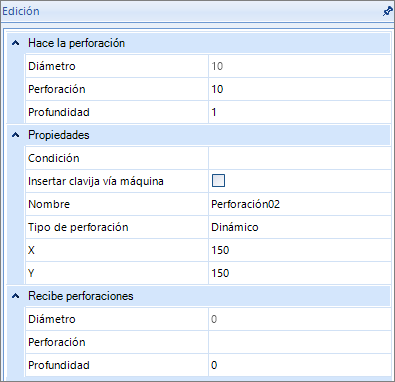
Task: Edit Profundidad value under Recibe perforaciones
Action: coord(300,365)
